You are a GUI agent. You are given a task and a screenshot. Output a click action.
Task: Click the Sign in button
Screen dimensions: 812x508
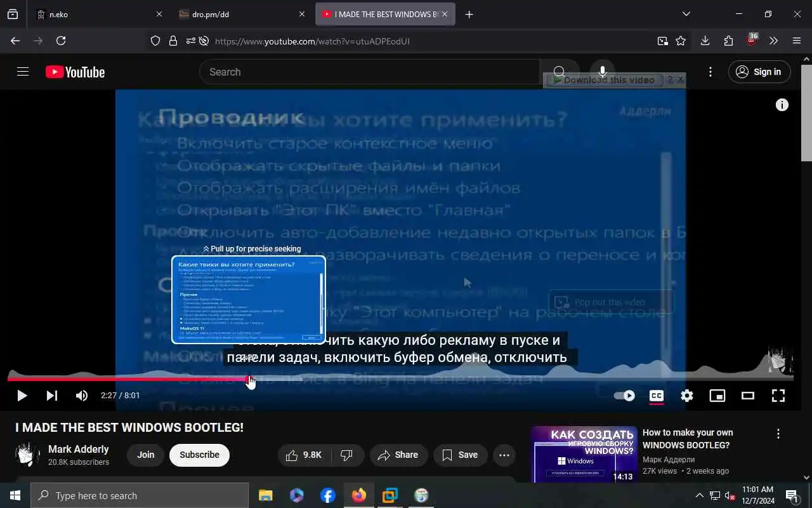tap(759, 72)
